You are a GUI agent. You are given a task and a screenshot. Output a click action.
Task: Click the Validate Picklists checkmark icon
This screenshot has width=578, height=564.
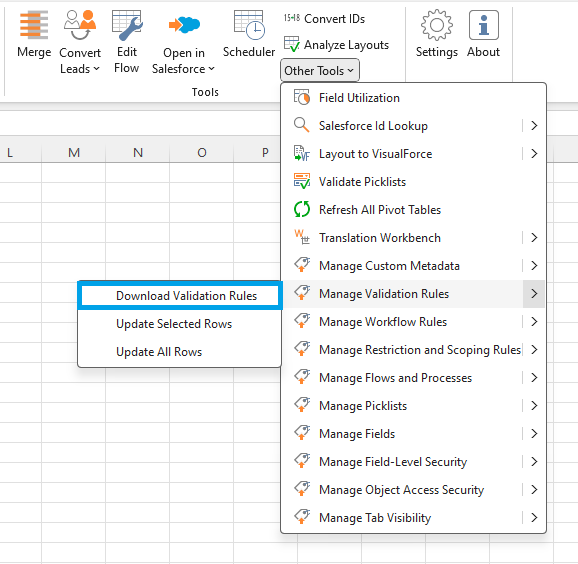(x=302, y=181)
